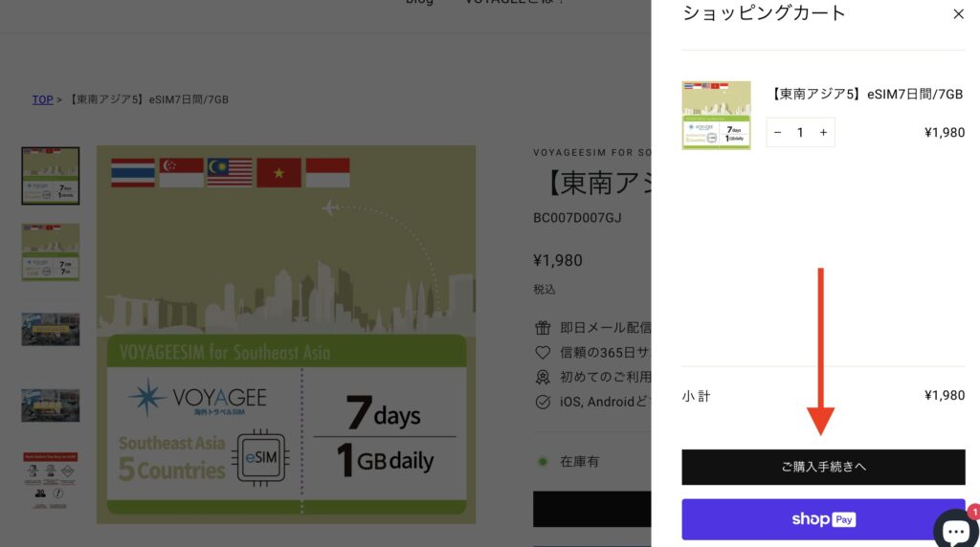This screenshot has width=980, height=547.
Task: Select fifth product gallery thumbnail with red header
Action: tap(51, 480)
